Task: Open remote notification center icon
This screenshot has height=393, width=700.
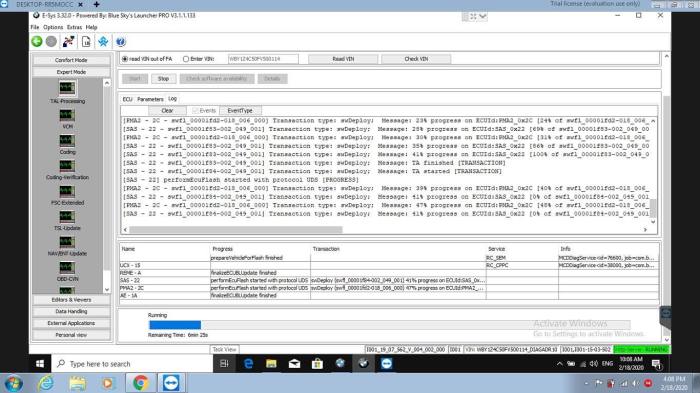Action: click(657, 364)
